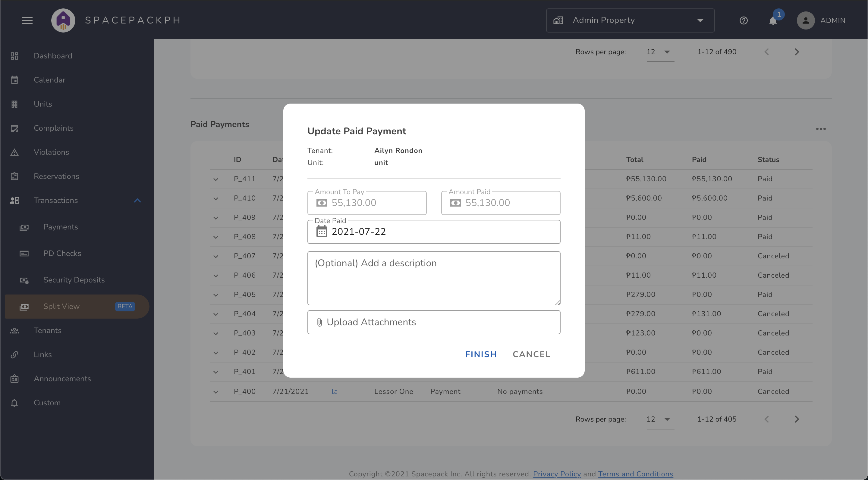
Task: Click the description text area field
Action: click(x=433, y=278)
